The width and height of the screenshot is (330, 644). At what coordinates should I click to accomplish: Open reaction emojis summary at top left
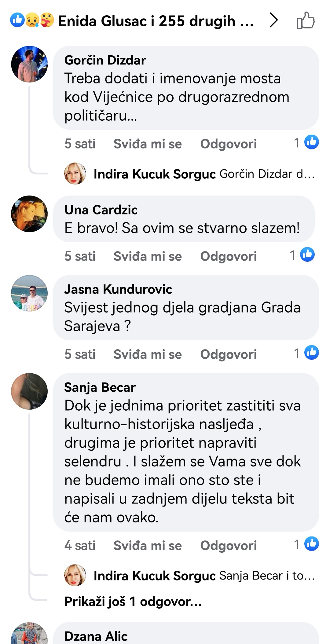[x=32, y=20]
